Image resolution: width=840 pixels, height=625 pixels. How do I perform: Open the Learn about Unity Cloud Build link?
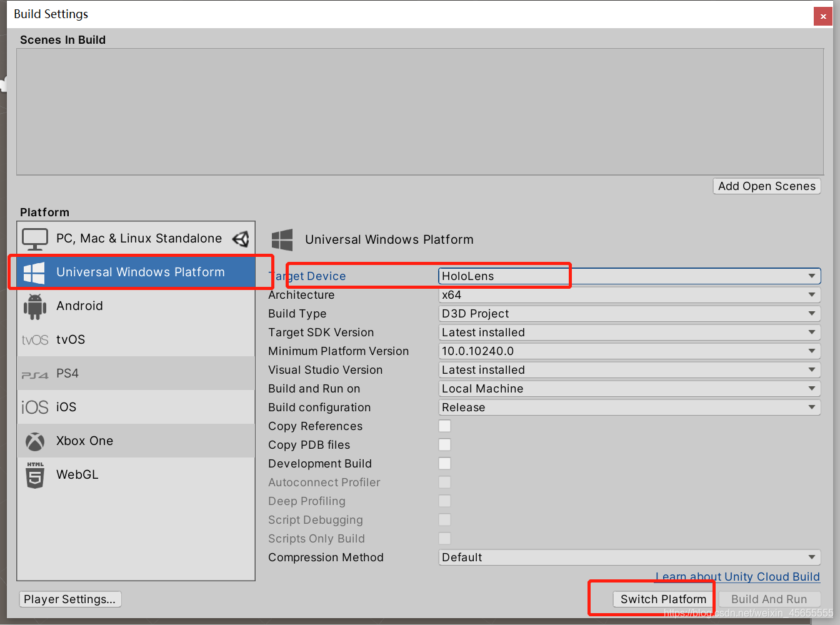click(x=737, y=577)
